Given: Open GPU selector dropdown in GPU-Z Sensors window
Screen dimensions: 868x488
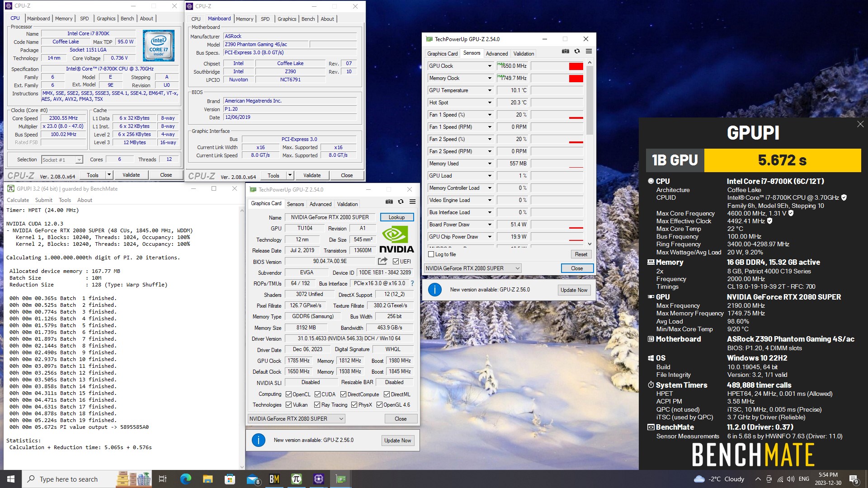Looking at the screenshot, I should point(472,268).
